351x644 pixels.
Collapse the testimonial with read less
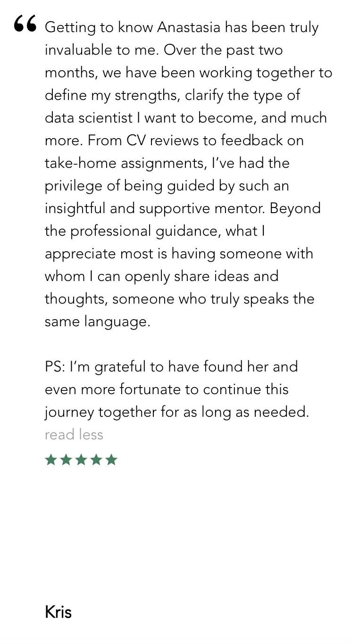click(74, 435)
